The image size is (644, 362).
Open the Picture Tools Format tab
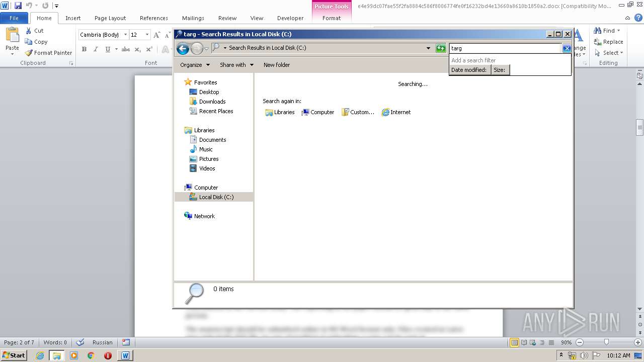[x=332, y=18]
